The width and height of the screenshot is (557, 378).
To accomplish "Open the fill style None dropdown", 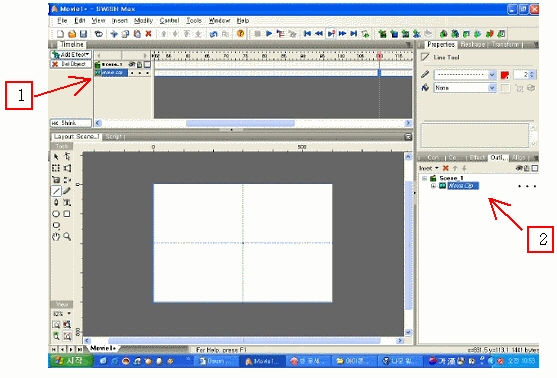I will (x=492, y=88).
